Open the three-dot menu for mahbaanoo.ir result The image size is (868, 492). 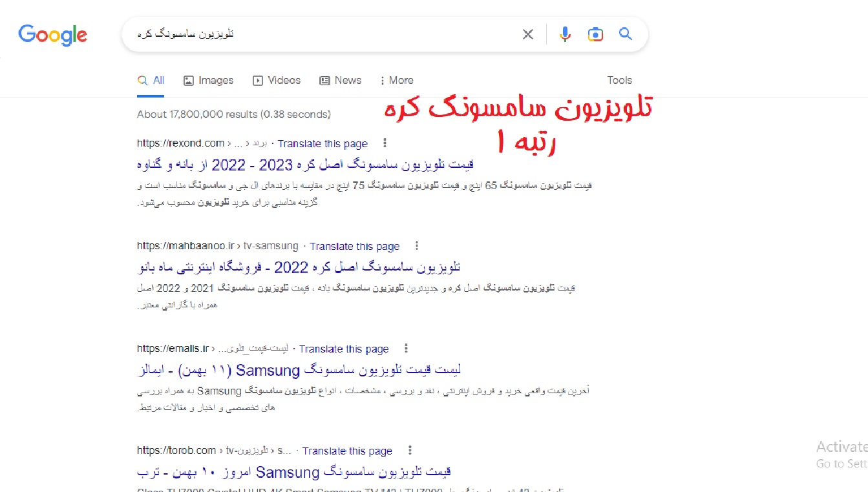[x=417, y=246]
